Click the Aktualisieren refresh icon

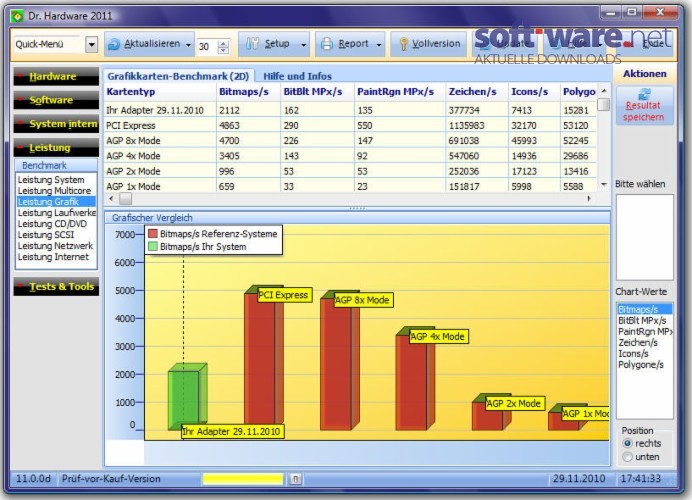pyautogui.click(x=114, y=44)
